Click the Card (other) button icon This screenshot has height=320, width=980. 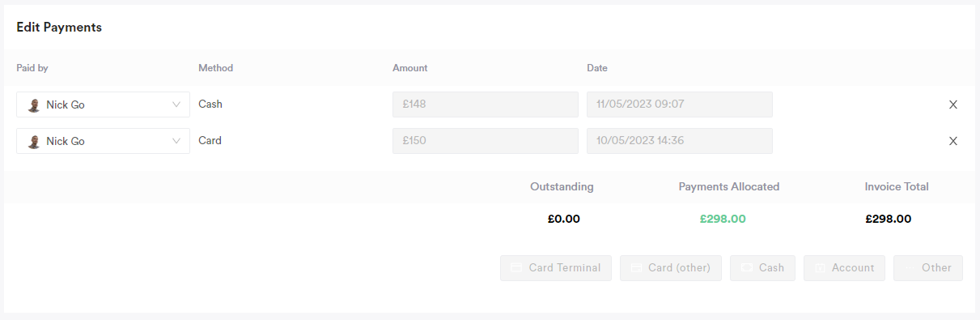[635, 267]
